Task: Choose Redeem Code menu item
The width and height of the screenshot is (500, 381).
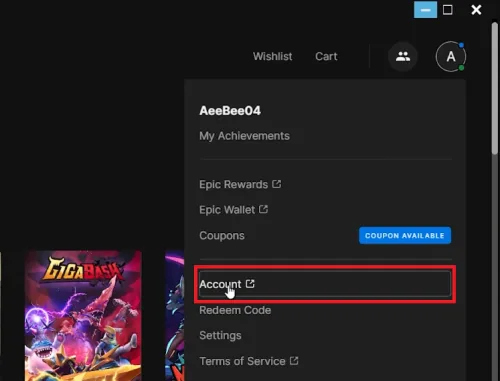Action: tap(235, 310)
